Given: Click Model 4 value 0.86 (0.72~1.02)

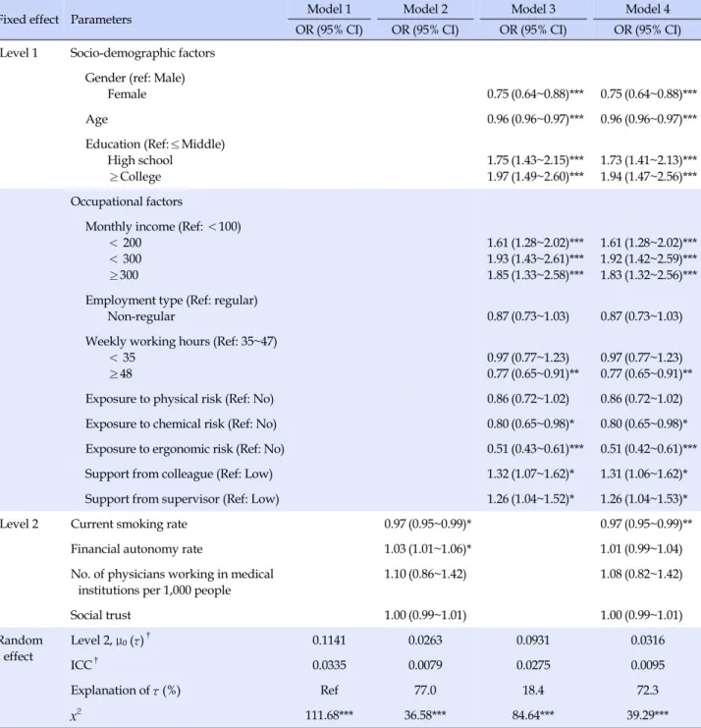Looking at the screenshot, I should (x=641, y=399).
